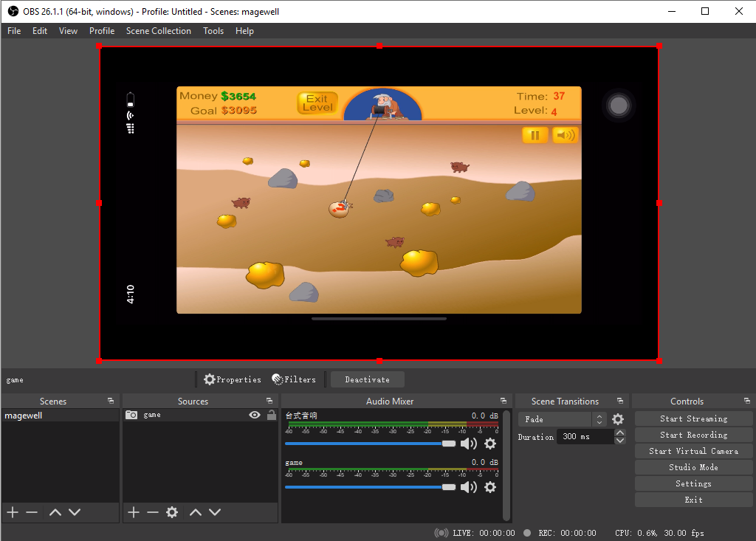Screen dimensions: 756x541
Task: Pop out the Scenes dock panel
Action: point(111,401)
